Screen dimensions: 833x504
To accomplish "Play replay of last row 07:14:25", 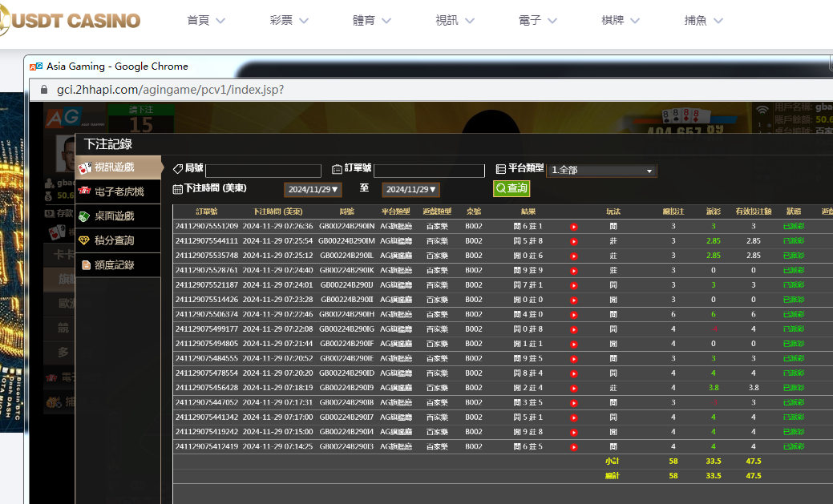I will pyautogui.click(x=573, y=447).
